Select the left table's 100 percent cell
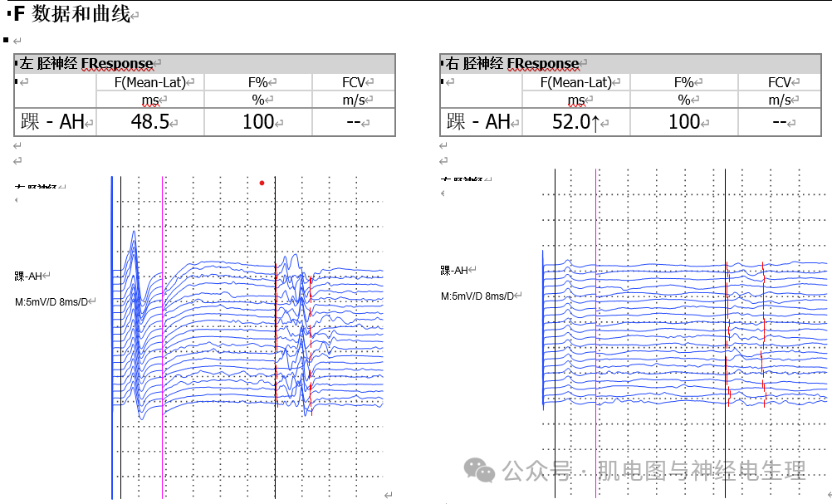 pyautogui.click(x=258, y=122)
